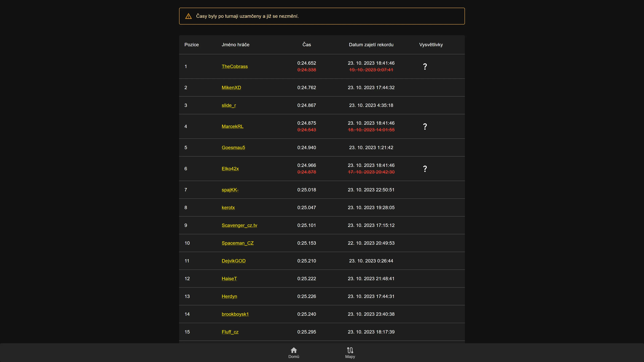Open MikenXD player profile

pyautogui.click(x=231, y=87)
